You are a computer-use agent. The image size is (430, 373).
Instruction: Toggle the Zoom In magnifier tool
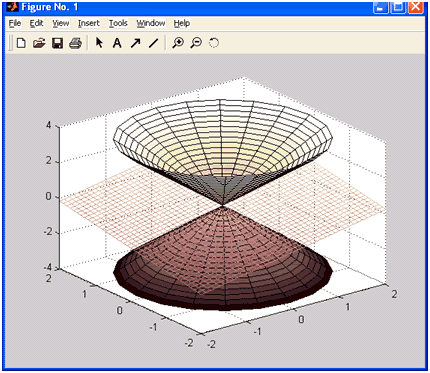[178, 43]
